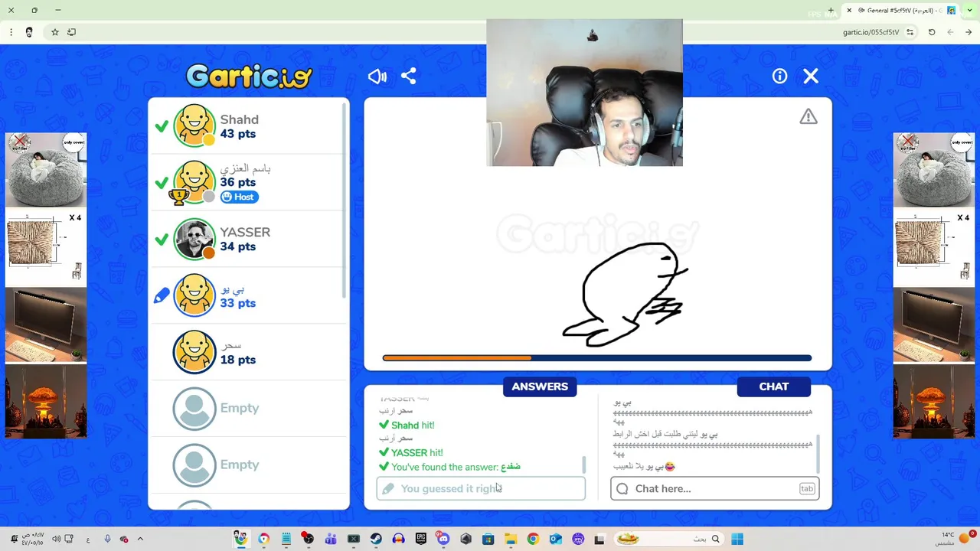Click the chat panel scrollbar
The image size is (980, 551).
(x=818, y=454)
